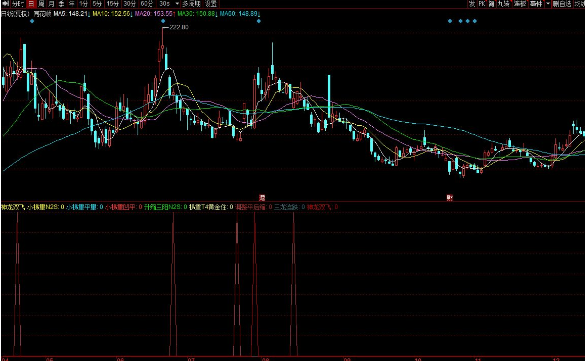Expand the 30s period dropdown arrow
Screen dimensions: 585x361
pos(177,4)
